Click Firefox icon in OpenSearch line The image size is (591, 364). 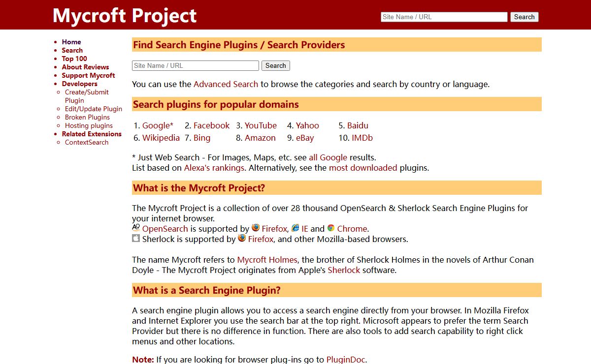click(256, 228)
